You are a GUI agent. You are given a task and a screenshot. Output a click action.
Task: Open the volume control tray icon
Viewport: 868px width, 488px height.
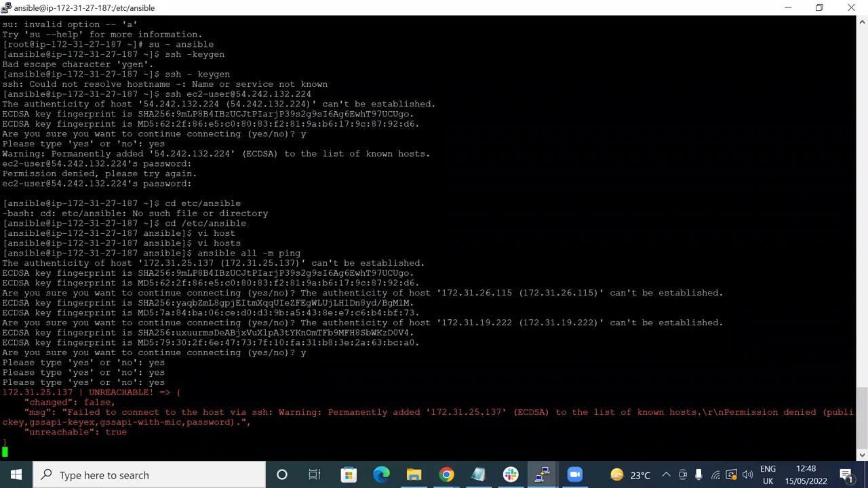pyautogui.click(x=747, y=475)
